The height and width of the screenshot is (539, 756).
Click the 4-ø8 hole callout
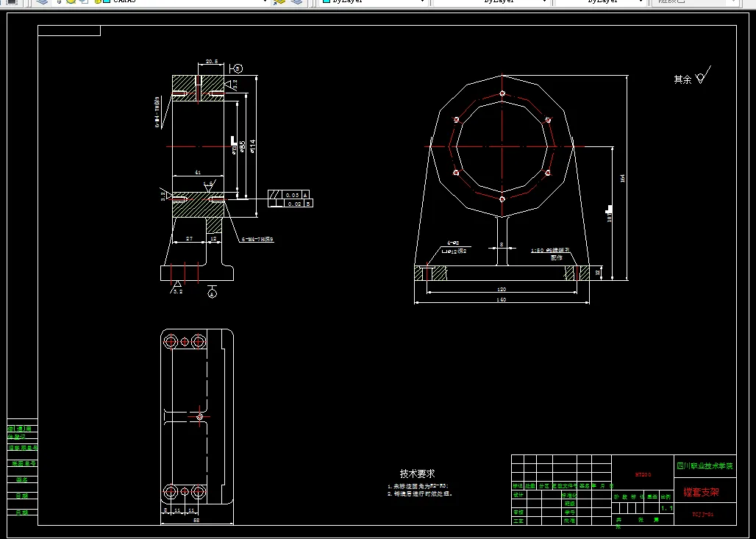tap(453, 243)
